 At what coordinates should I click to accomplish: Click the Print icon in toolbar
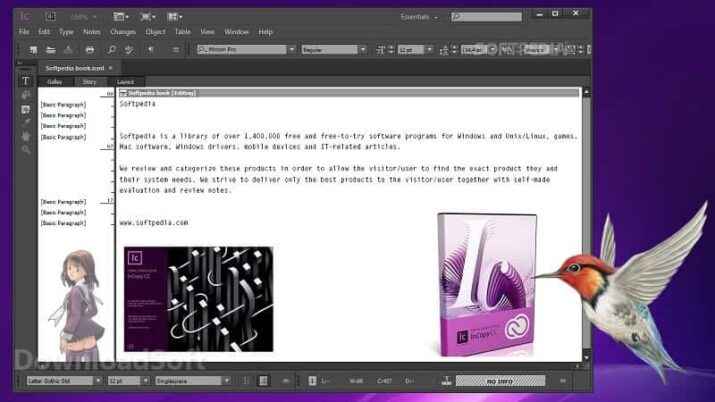pyautogui.click(x=89, y=49)
